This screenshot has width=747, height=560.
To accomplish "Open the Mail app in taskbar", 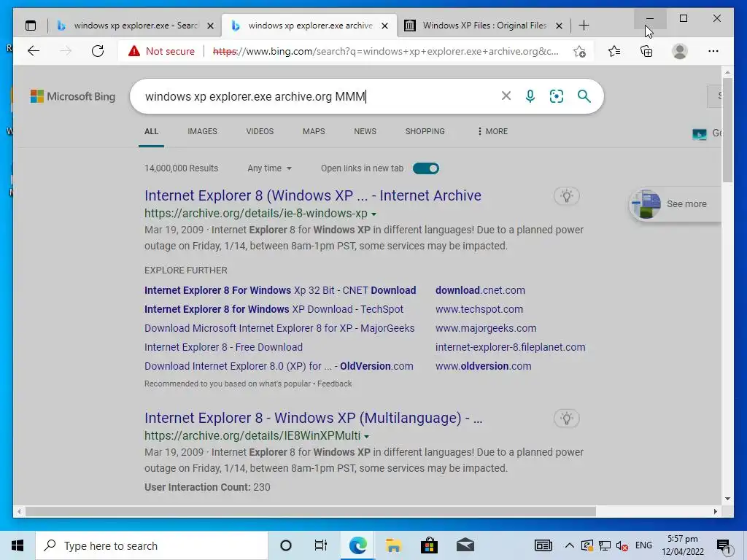I will pyautogui.click(x=465, y=545).
